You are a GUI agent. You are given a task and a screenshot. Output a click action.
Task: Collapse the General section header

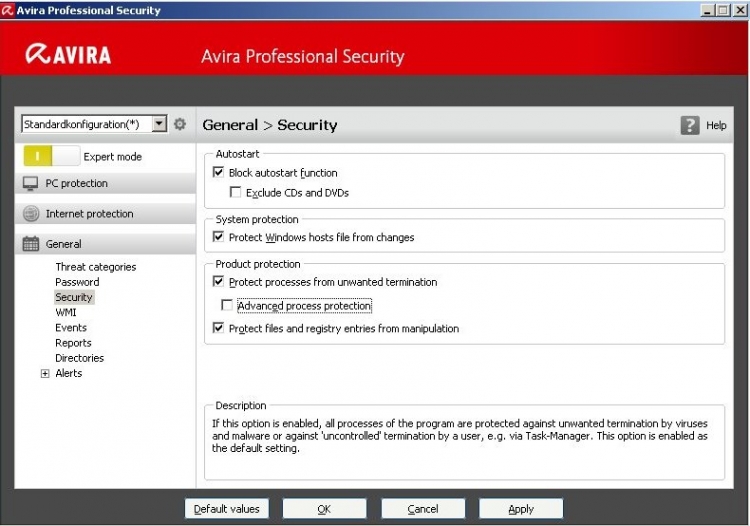(105, 244)
